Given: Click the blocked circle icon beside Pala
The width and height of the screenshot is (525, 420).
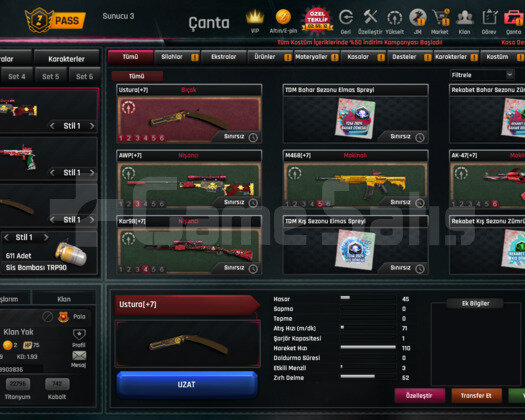Looking at the screenshot, I should pos(48,316).
